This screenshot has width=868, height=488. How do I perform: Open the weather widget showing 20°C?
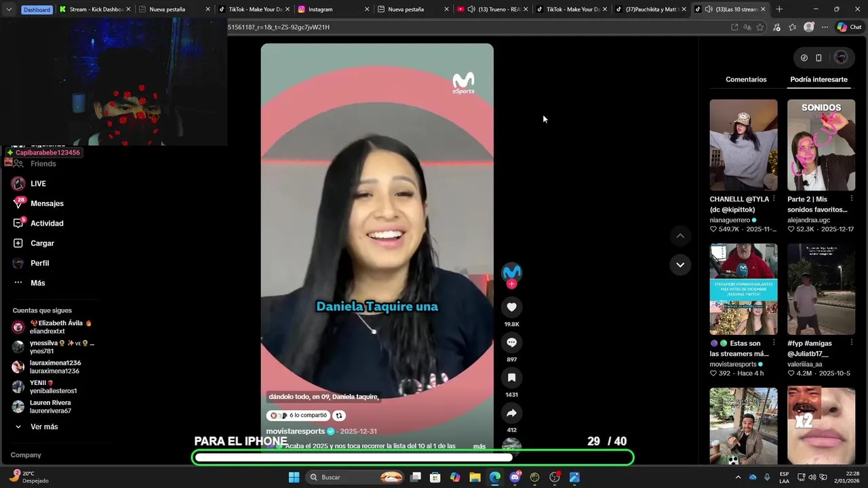click(28, 477)
